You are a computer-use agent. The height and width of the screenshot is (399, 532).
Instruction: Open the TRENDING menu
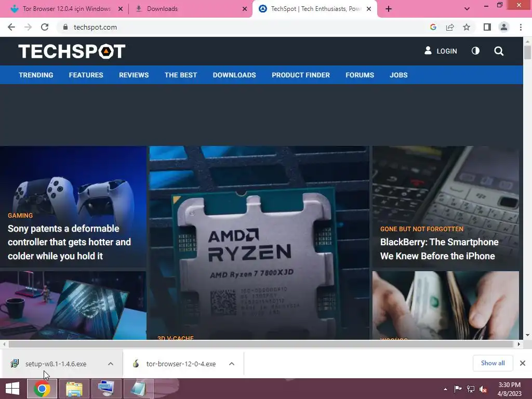click(36, 75)
